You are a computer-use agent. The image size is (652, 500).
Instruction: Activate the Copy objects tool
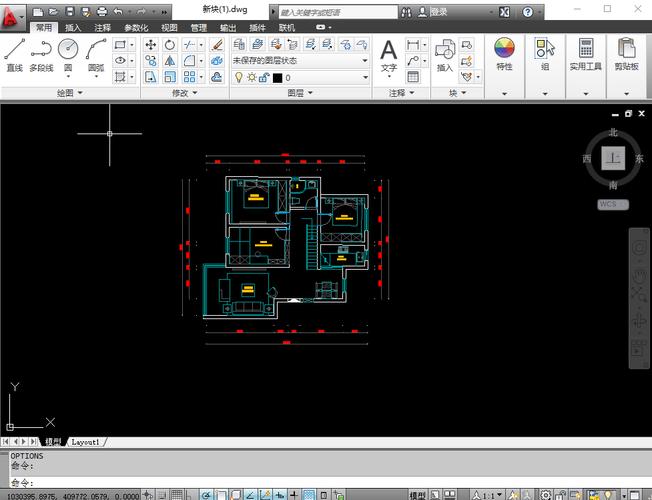pyautogui.click(x=151, y=61)
